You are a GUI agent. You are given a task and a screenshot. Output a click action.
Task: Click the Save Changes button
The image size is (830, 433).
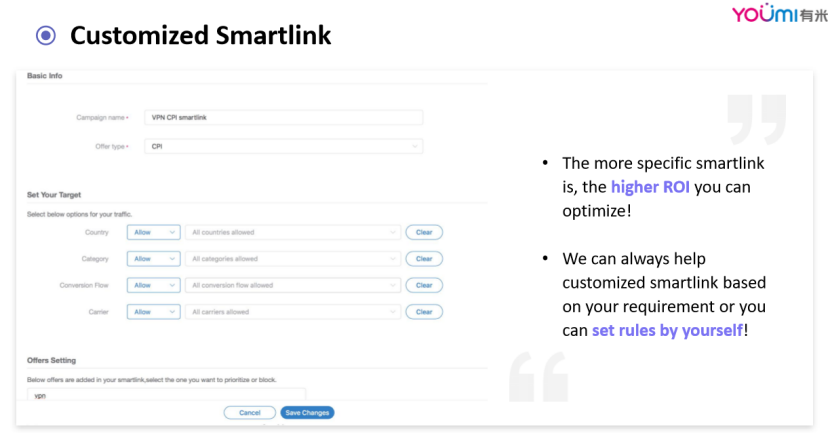307,413
